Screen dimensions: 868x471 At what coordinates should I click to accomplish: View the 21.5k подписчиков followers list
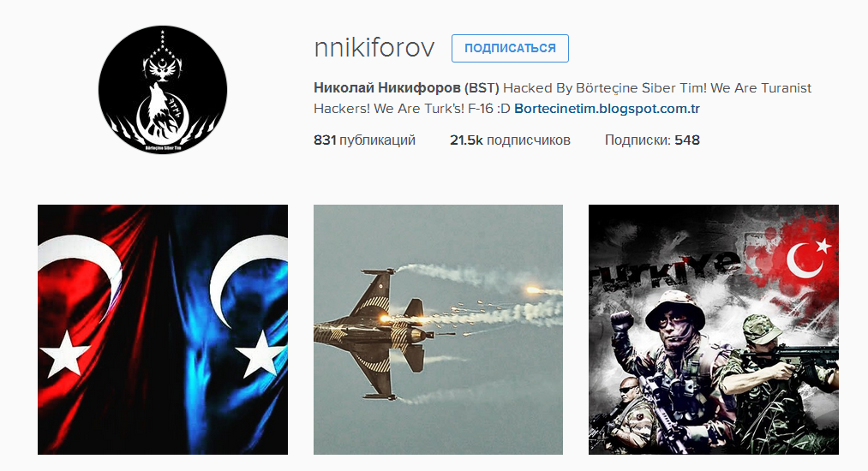(510, 140)
